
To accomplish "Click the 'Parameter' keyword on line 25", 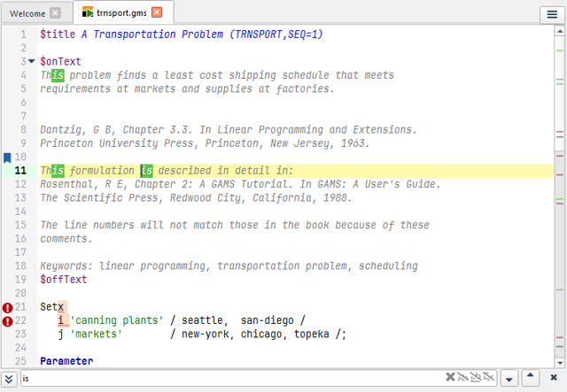I will (66, 361).
